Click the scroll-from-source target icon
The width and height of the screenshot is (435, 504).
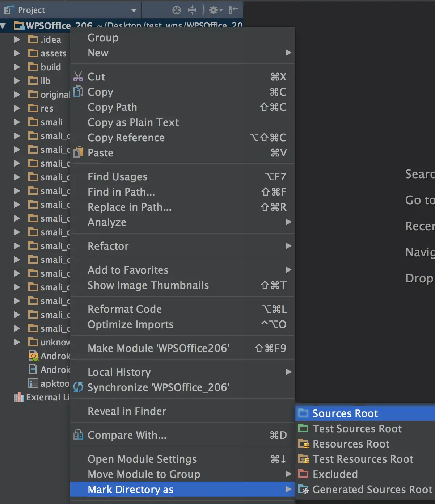point(177,10)
